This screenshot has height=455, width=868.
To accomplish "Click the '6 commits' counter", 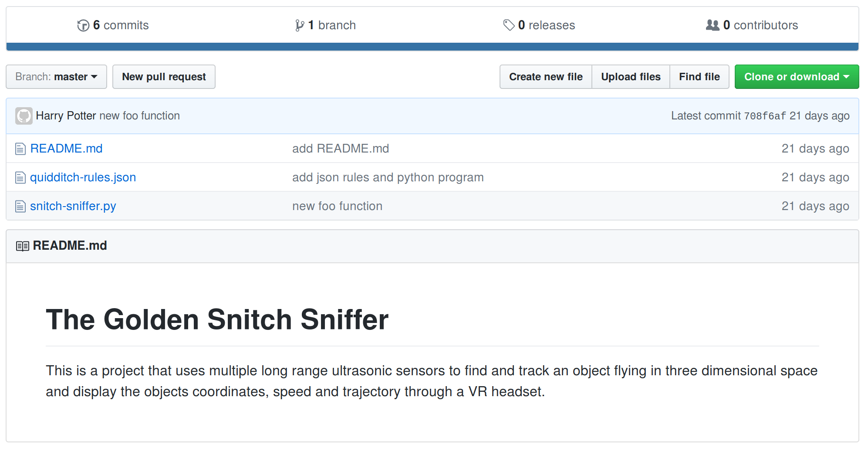I will pos(120,25).
